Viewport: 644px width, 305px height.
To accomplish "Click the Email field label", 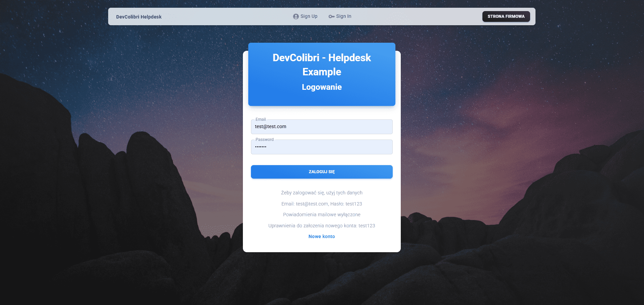I will 260,119.
